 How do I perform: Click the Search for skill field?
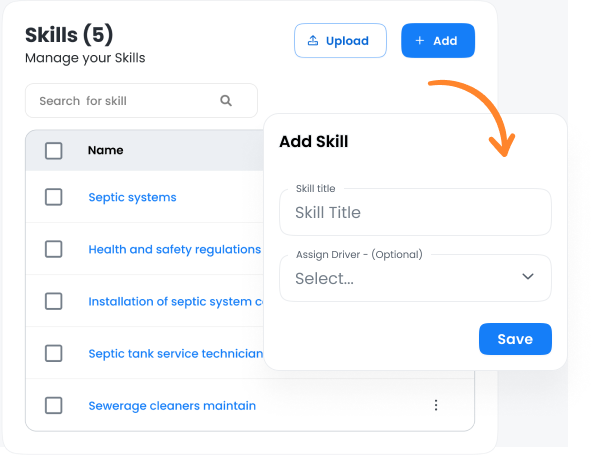[x=125, y=101]
